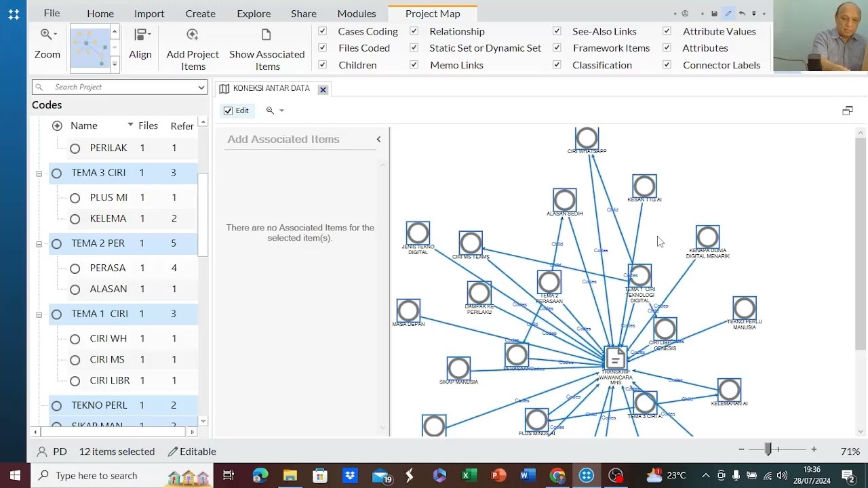Select the JENIS TEKNO DIGITAL node
This screenshot has height=488, width=868.
tap(418, 233)
